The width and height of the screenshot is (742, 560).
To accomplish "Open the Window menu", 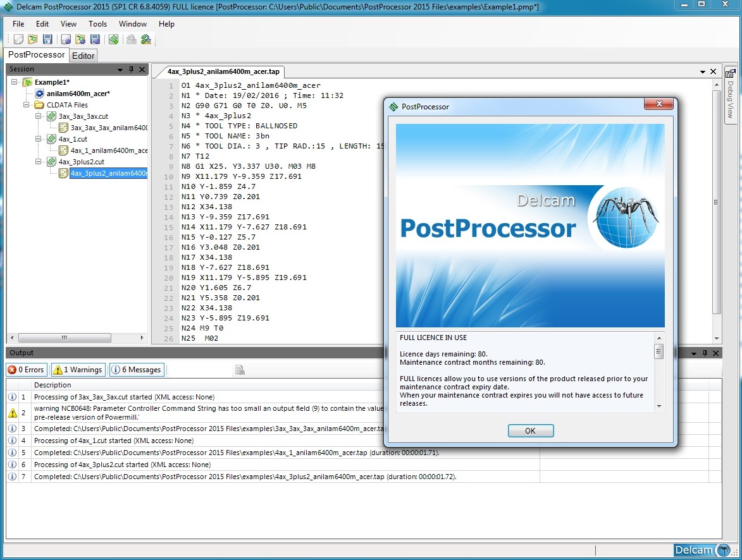I will [132, 23].
